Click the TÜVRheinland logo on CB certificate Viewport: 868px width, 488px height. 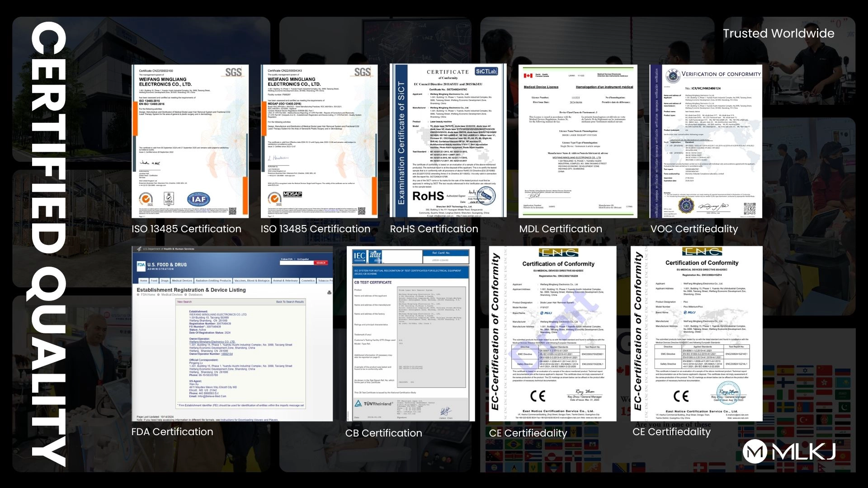click(x=373, y=404)
